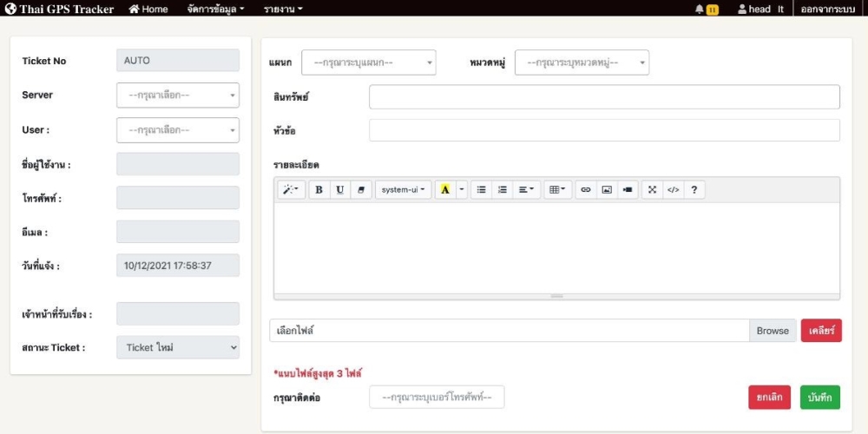868x434 pixels.
Task: Expand the Server dropdown
Action: coord(178,95)
